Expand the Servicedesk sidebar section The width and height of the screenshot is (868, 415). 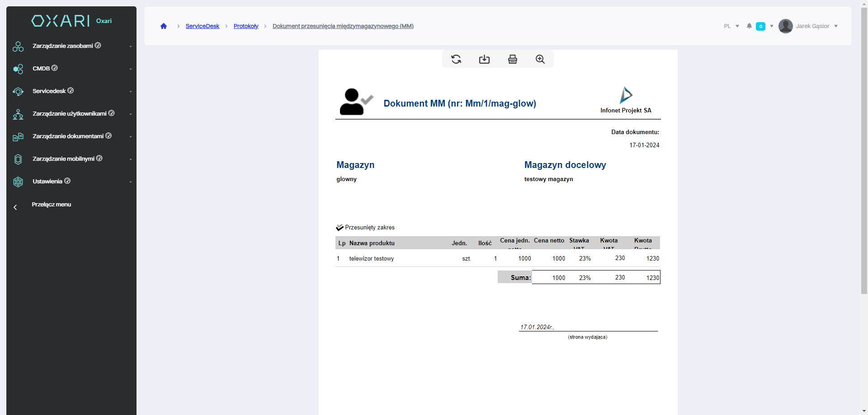[x=49, y=91]
